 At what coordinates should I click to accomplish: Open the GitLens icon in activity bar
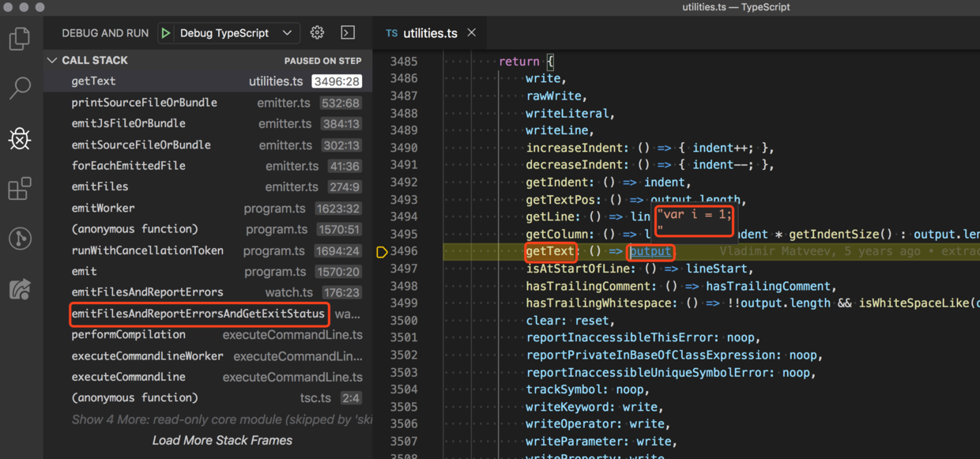click(x=20, y=239)
